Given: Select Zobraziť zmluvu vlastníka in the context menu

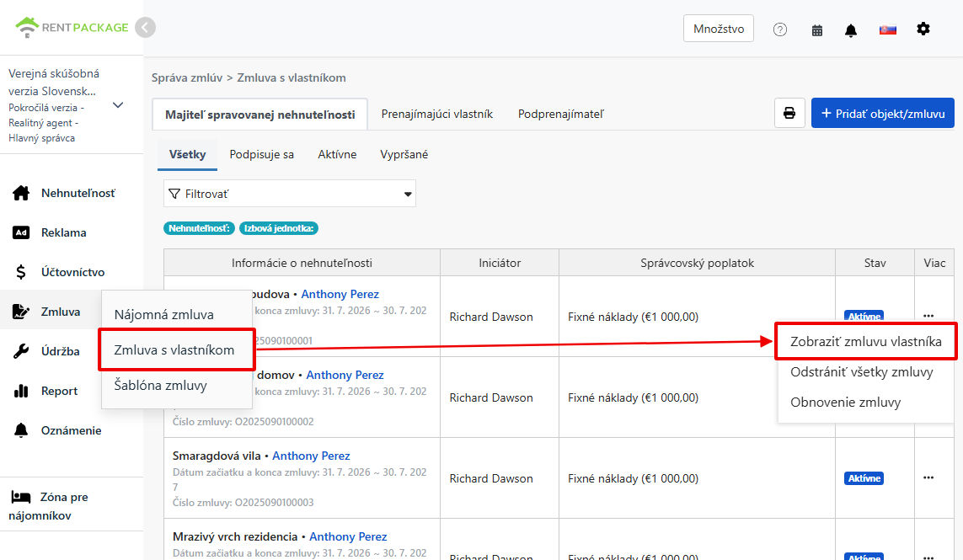Looking at the screenshot, I should point(866,341).
